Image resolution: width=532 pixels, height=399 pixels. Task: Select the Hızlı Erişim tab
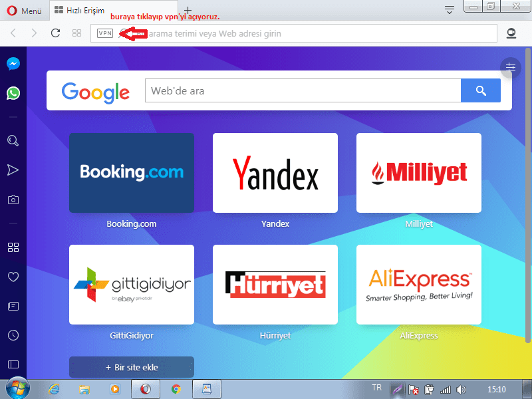(x=114, y=10)
